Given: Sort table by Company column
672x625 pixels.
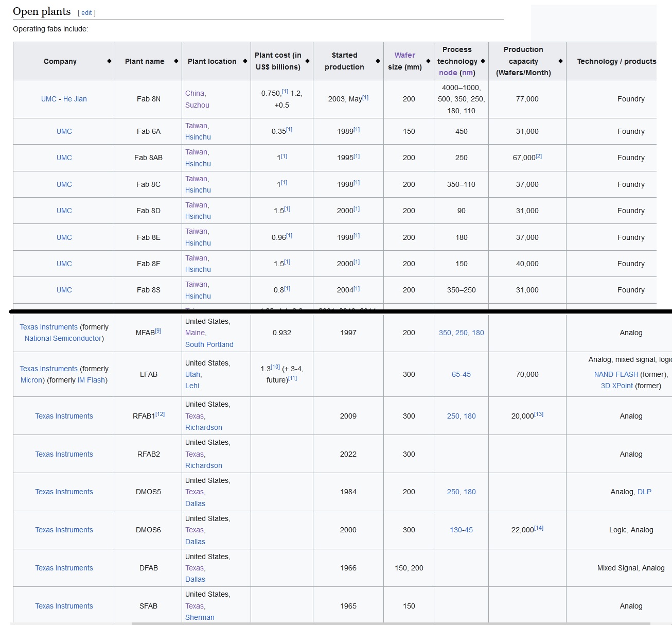Looking at the screenshot, I should click(109, 61).
